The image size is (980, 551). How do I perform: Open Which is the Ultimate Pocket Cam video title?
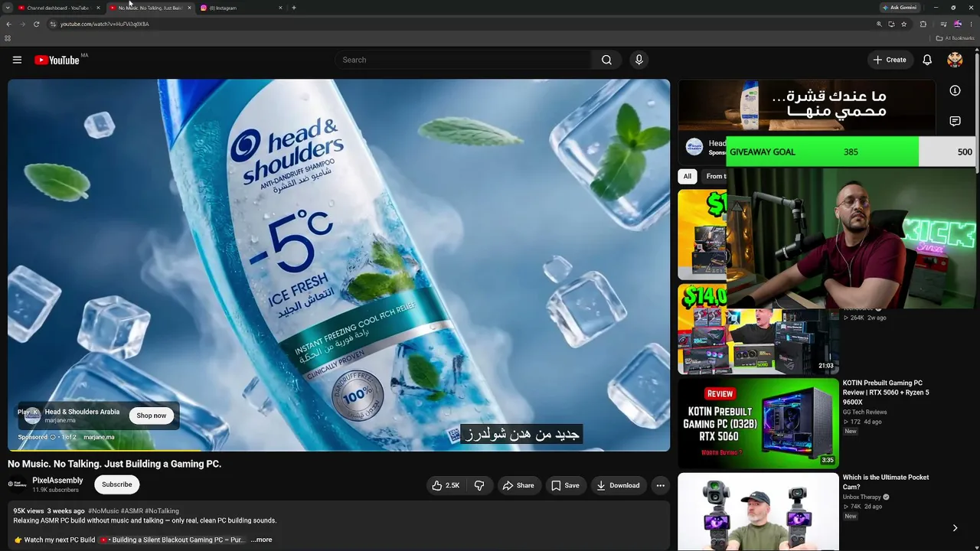tap(886, 482)
